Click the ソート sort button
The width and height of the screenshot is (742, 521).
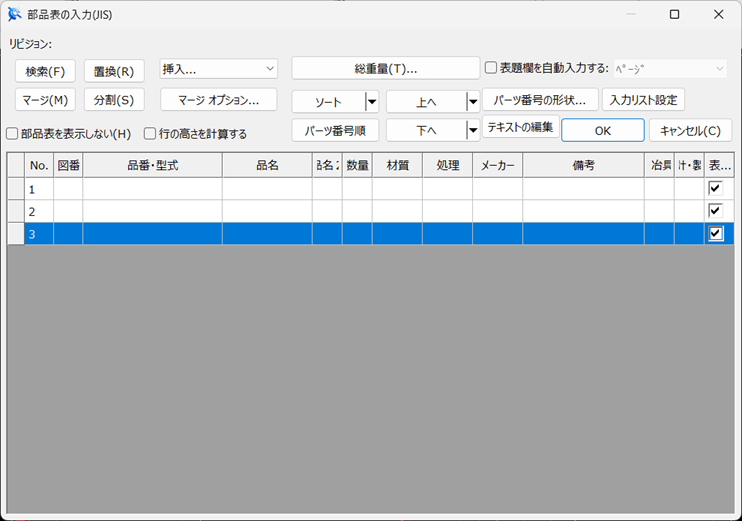click(328, 102)
